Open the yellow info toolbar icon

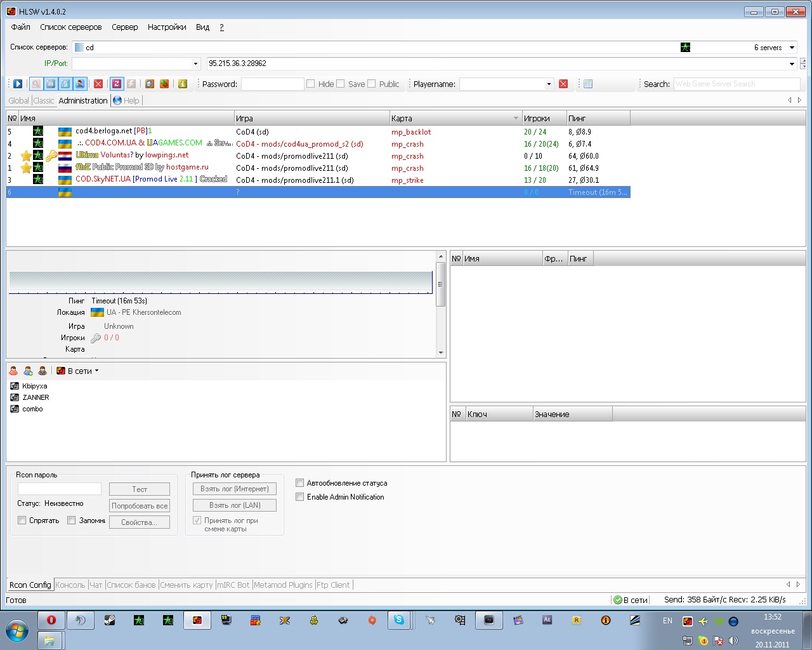[x=183, y=84]
